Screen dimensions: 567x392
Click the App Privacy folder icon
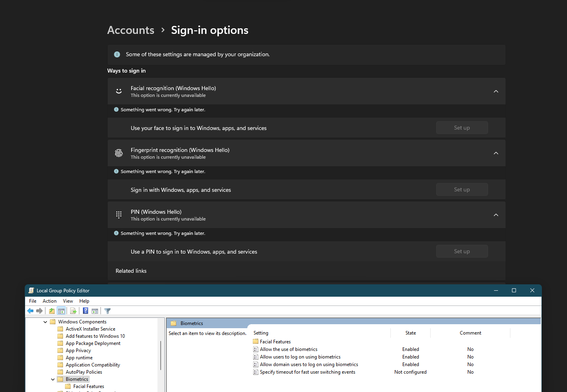pos(60,351)
